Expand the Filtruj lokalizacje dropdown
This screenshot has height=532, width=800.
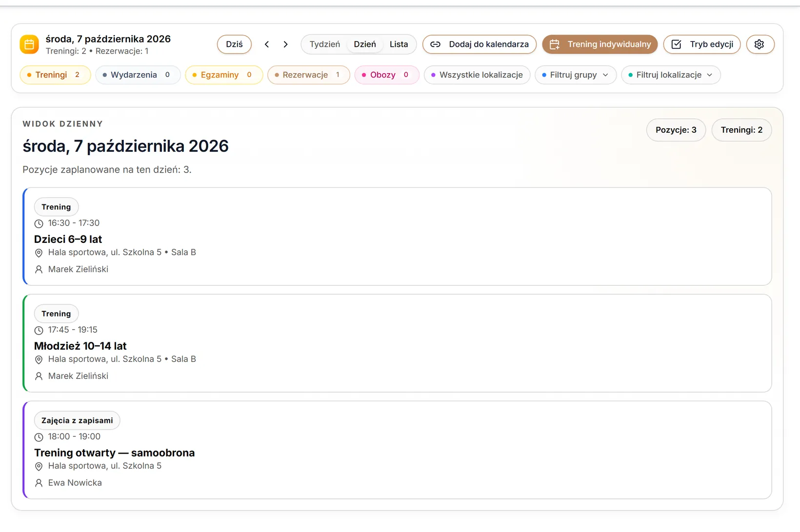(671, 75)
